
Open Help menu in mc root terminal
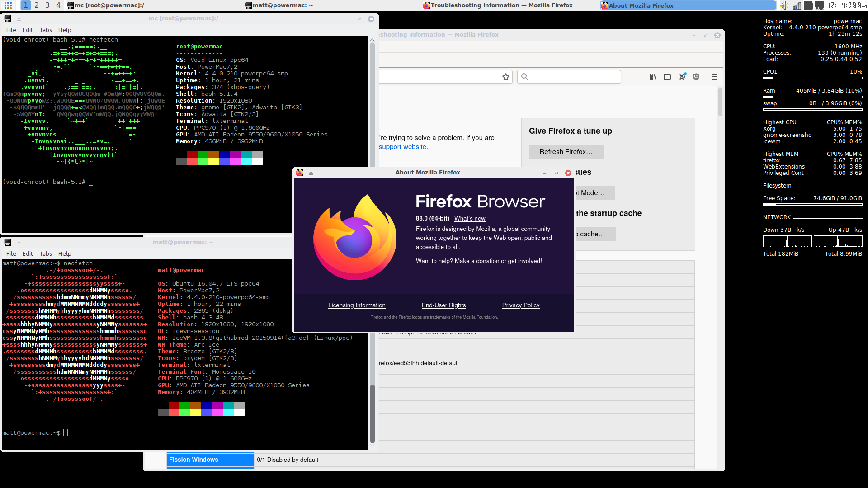(65, 30)
